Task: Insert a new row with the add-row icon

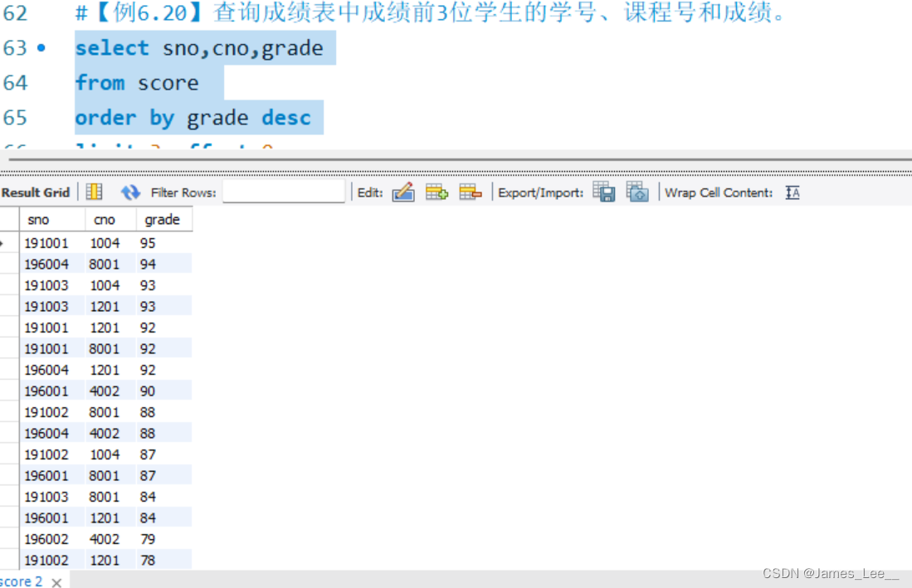Action: pyautogui.click(x=436, y=192)
